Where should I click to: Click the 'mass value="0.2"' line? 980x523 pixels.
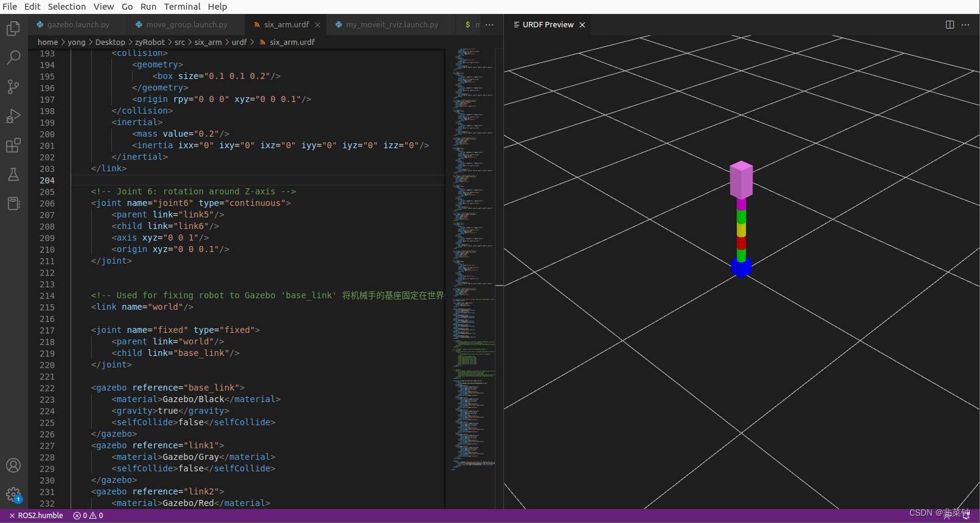(181, 134)
